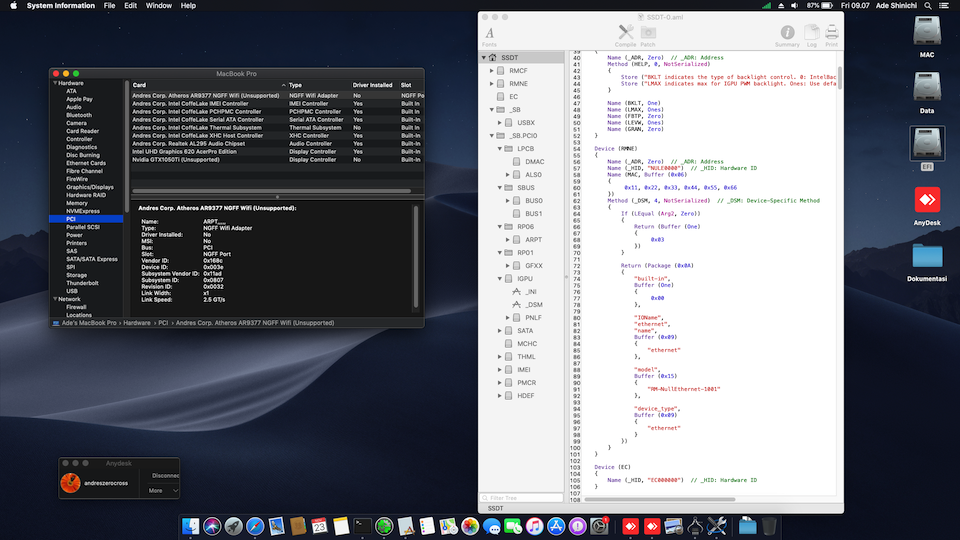Select Realtek AL295 Audio Chipset row

coord(277,144)
